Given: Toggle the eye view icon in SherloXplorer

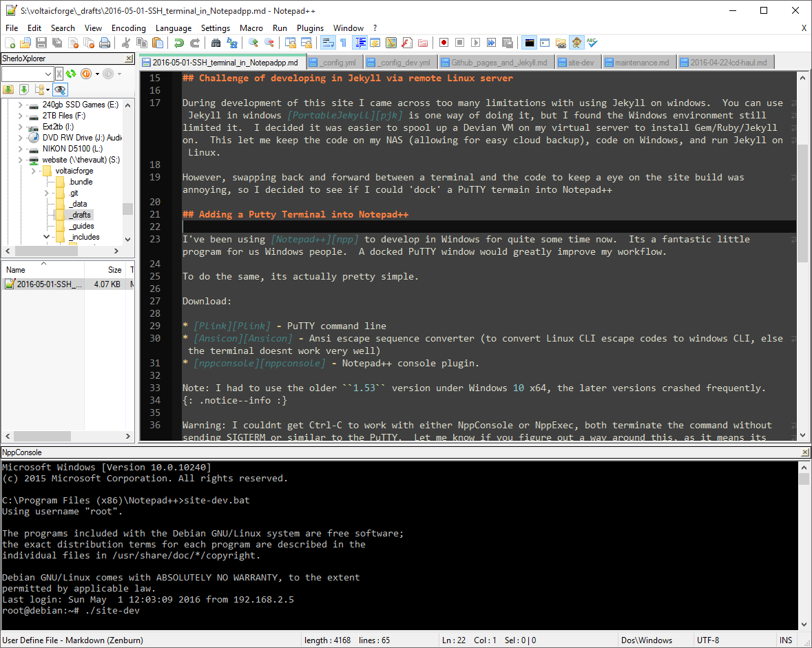Looking at the screenshot, I should point(59,88).
